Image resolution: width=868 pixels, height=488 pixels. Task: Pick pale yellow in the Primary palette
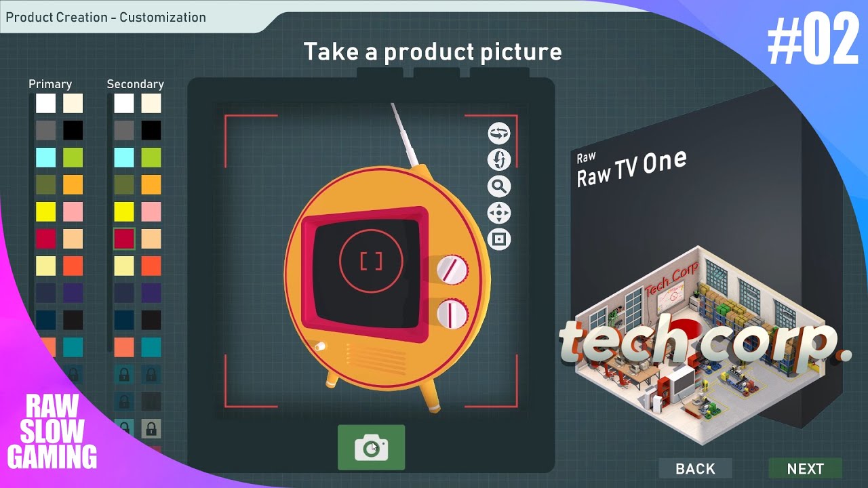[x=45, y=266]
